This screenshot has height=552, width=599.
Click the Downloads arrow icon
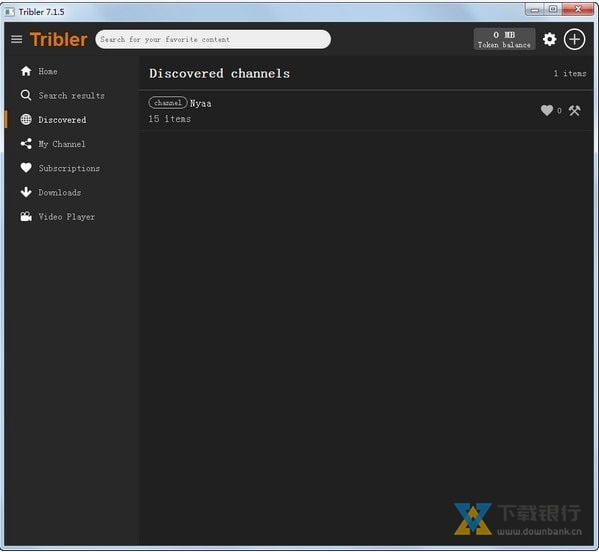(x=26, y=192)
